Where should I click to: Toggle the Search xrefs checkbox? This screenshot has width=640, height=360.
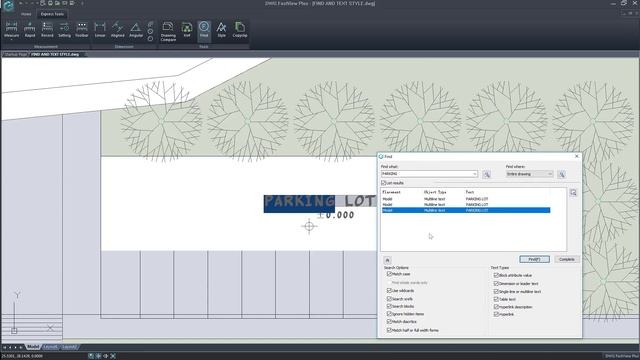(x=389, y=298)
